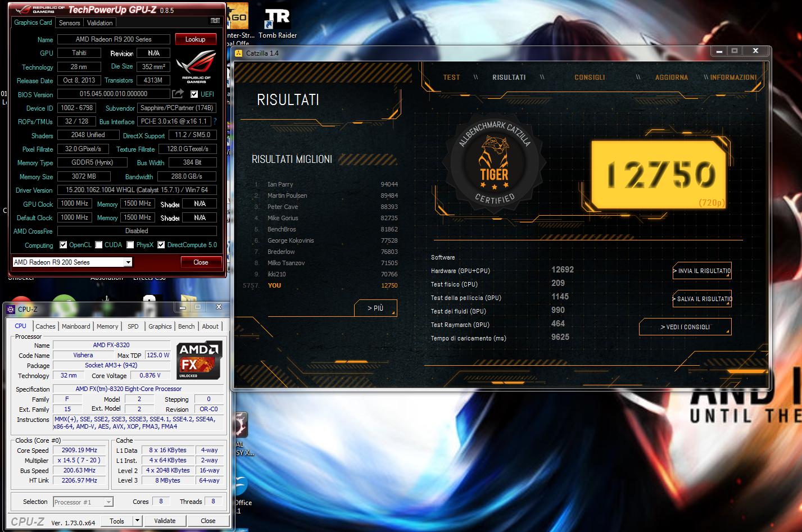Select the Graphics Card tab in GPU-Z

[x=33, y=22]
